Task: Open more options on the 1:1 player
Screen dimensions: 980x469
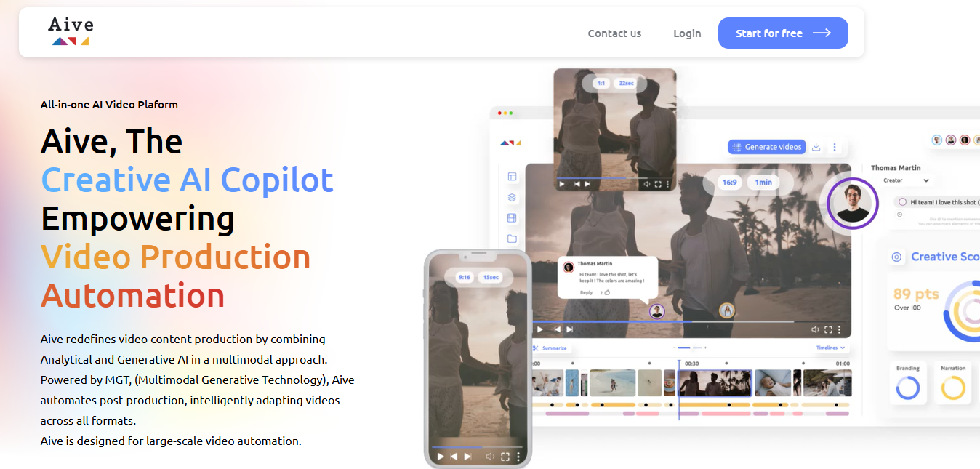Action: (x=668, y=184)
